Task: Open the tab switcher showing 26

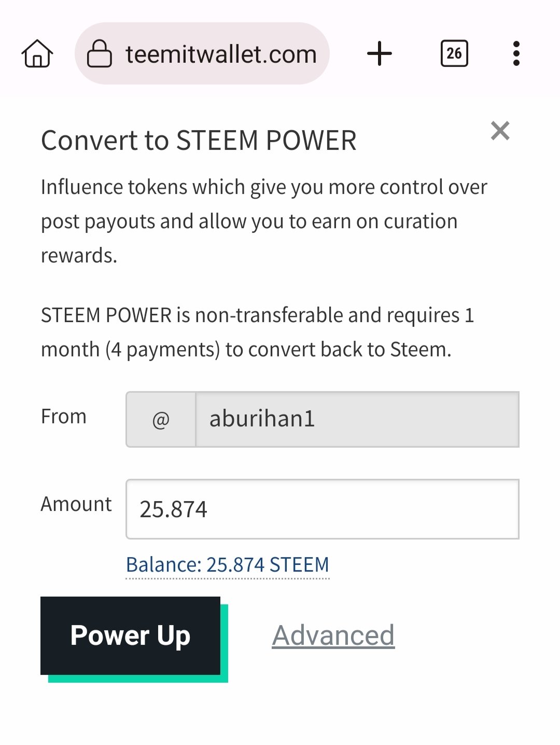Action: [x=454, y=53]
